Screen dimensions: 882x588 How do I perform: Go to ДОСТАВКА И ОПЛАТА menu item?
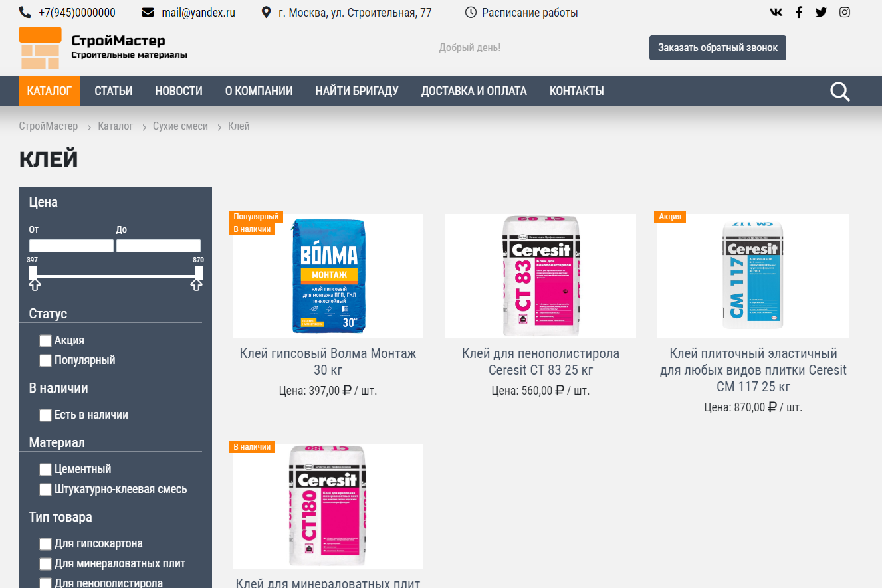[474, 91]
